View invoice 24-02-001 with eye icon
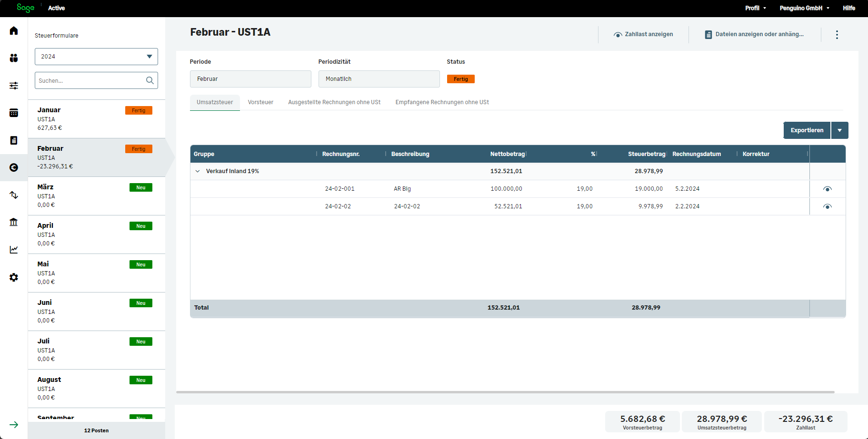This screenshot has width=868, height=439. pos(827,189)
